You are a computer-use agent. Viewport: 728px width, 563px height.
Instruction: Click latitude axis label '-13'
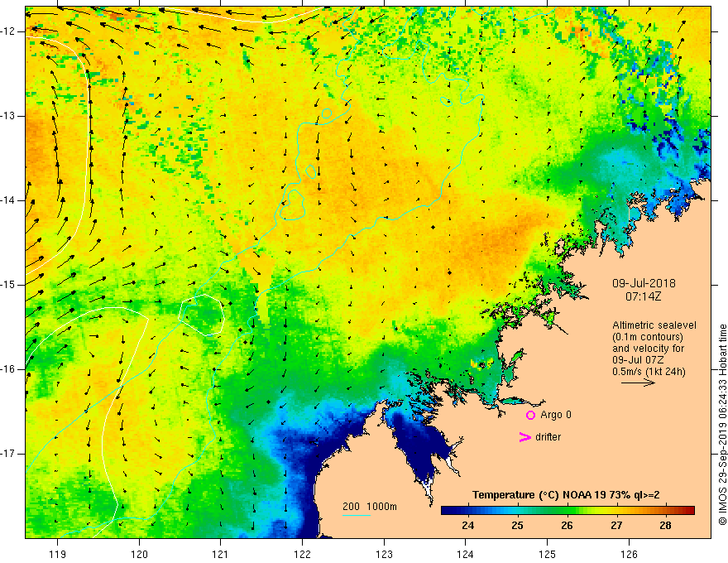point(9,116)
